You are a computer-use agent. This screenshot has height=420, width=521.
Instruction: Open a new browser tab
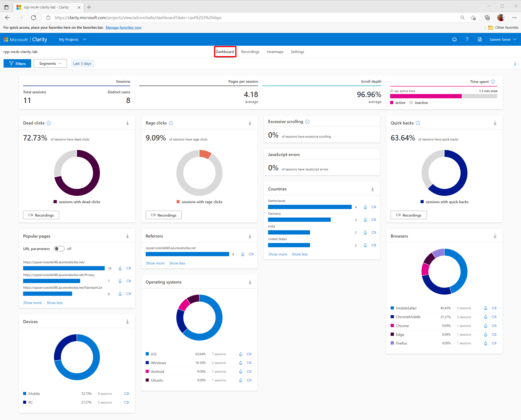coord(89,7)
